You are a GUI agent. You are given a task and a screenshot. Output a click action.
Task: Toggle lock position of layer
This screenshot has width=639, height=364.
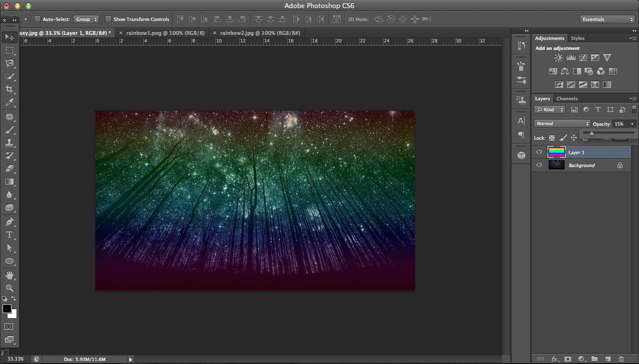click(574, 138)
